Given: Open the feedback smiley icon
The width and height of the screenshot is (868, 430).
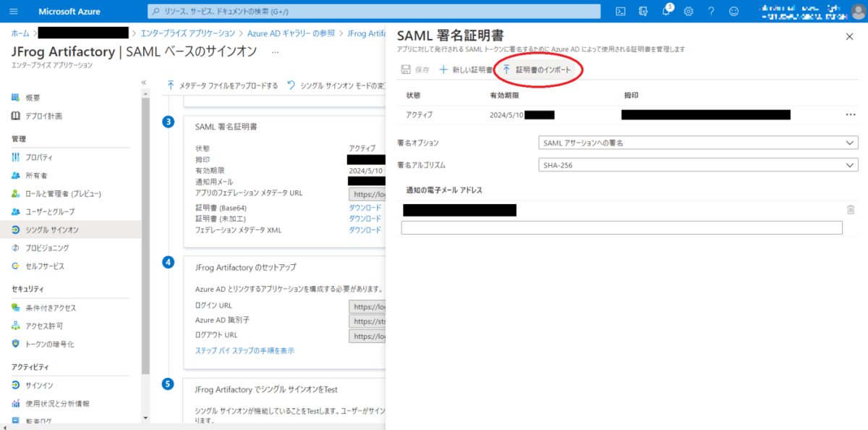Looking at the screenshot, I should [734, 12].
